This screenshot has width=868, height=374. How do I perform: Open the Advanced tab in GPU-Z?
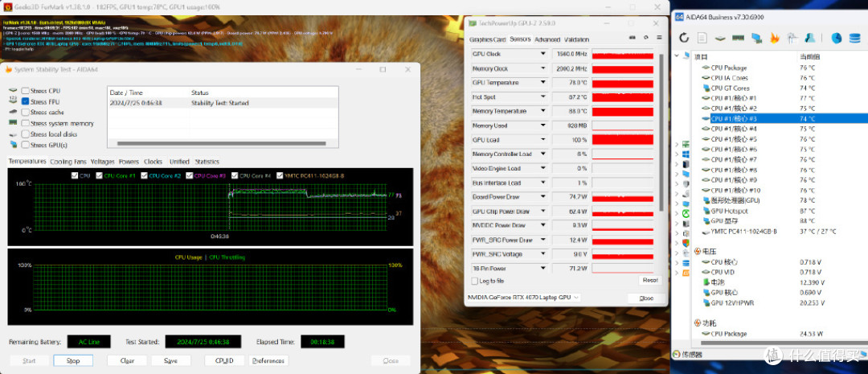(547, 40)
